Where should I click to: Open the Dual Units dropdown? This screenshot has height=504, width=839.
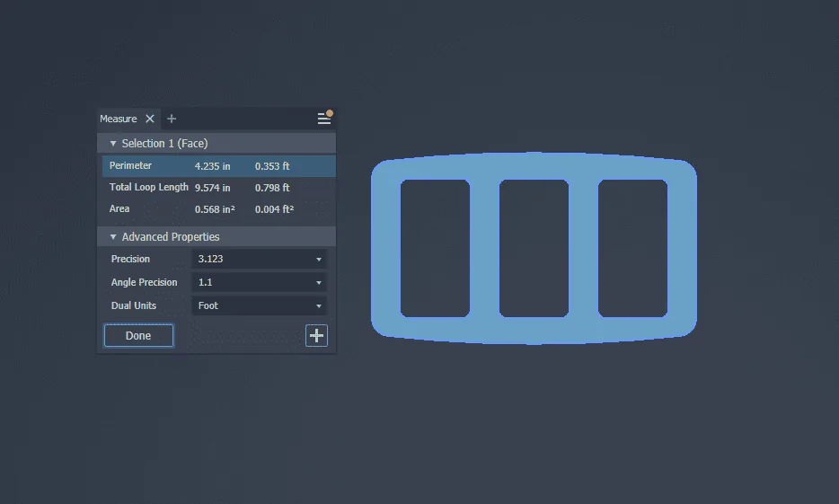click(259, 305)
